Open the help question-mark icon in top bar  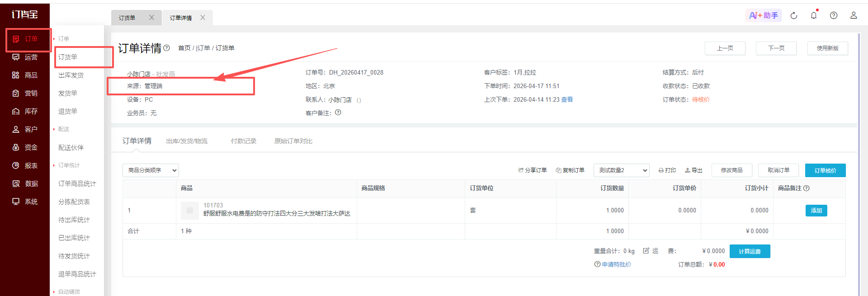tap(834, 15)
